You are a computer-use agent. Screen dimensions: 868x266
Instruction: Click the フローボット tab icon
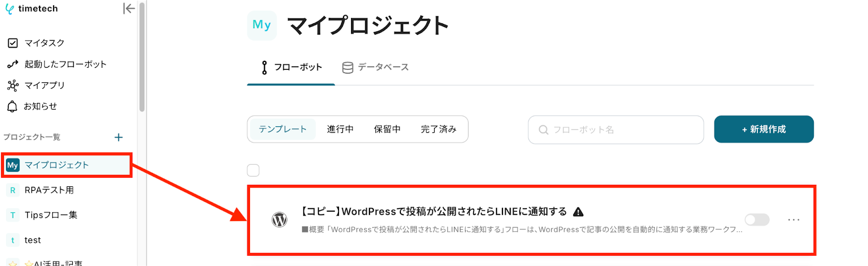click(x=264, y=67)
